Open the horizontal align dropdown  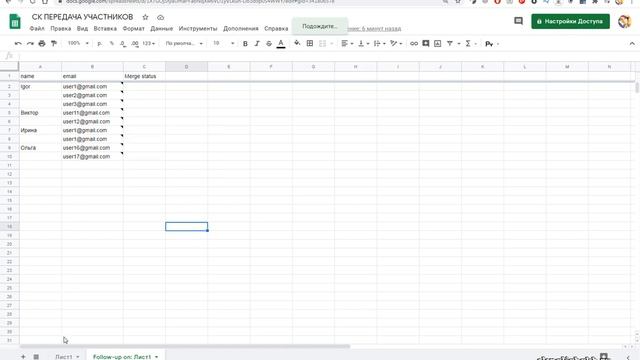347,43
